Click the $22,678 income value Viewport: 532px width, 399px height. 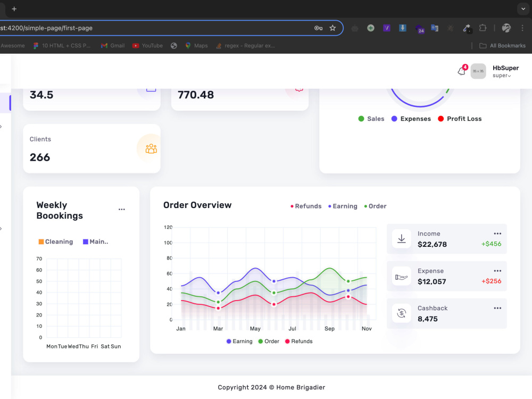coord(432,244)
